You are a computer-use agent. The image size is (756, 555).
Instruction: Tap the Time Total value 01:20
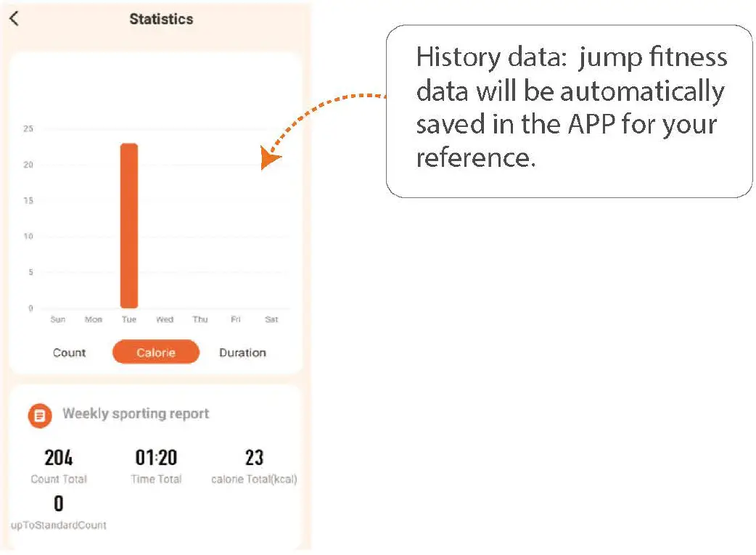point(156,458)
